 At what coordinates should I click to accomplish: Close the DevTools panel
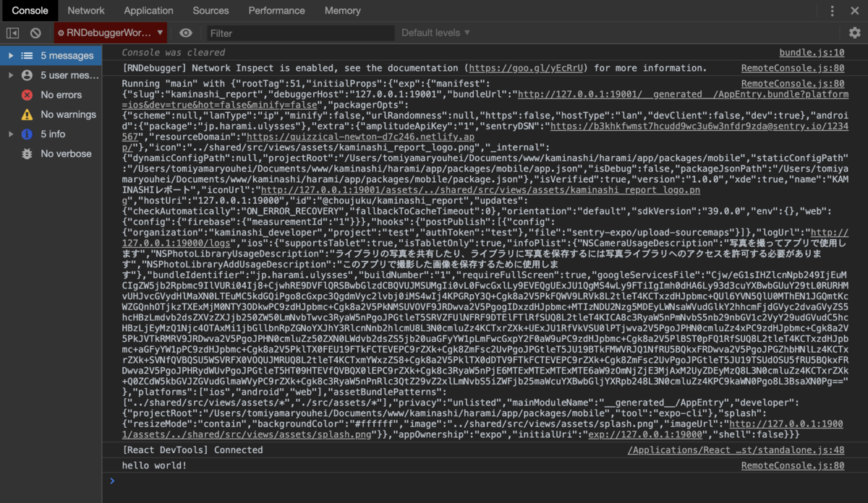[x=854, y=11]
